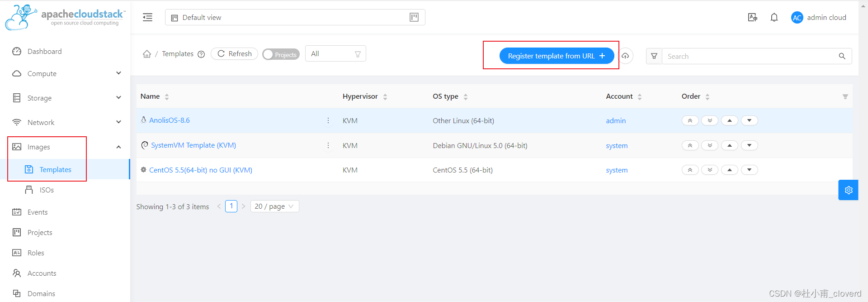This screenshot has height=302, width=868.
Task: Click the Templates breadcrumb
Action: [178, 54]
